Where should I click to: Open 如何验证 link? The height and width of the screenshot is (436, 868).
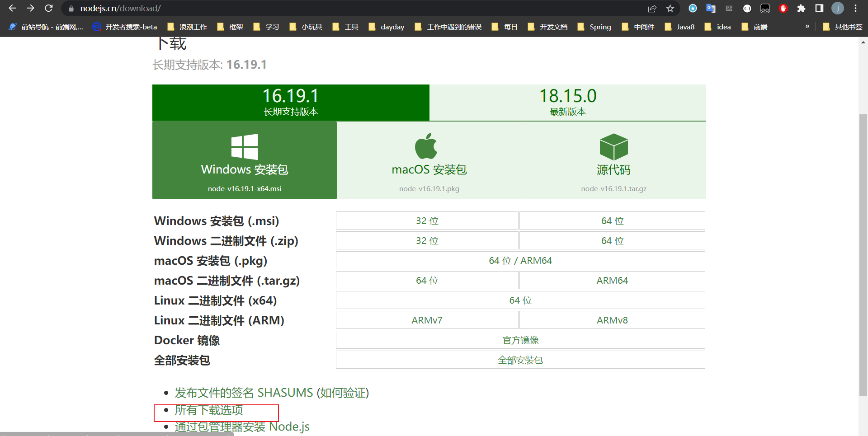tap(343, 393)
